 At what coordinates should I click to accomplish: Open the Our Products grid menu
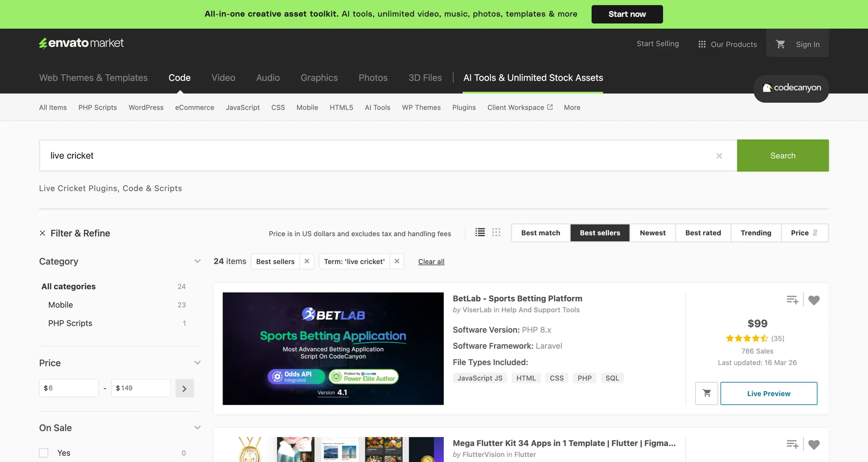coord(728,44)
